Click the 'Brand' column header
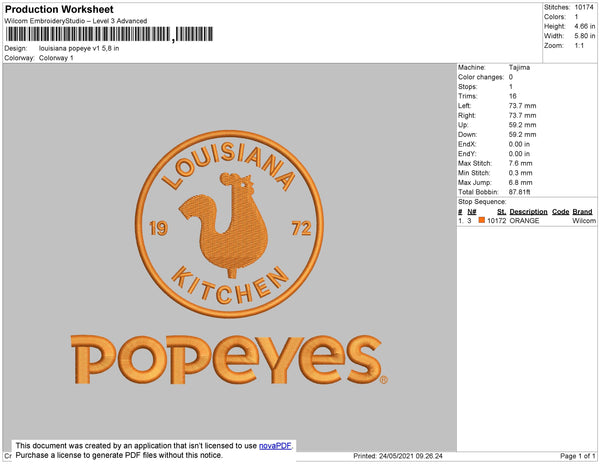Screen dimensions: 600x464 (x=582, y=212)
